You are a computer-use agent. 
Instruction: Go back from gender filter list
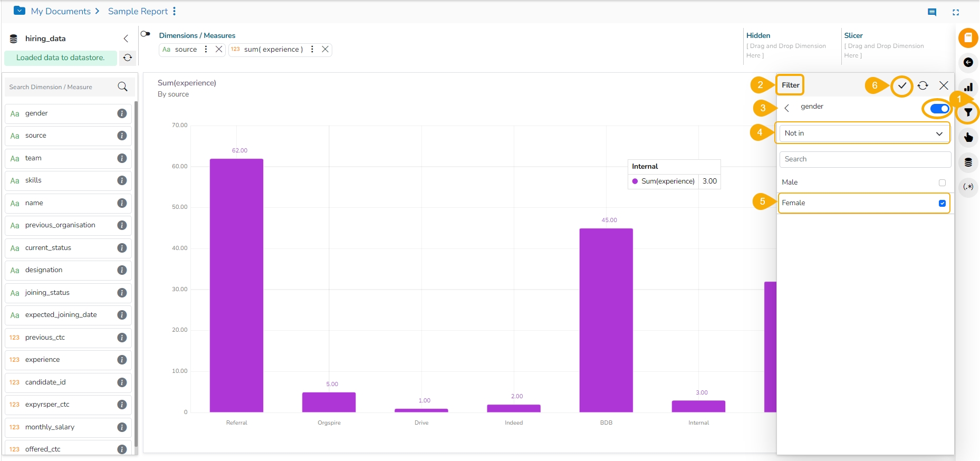[x=786, y=108]
